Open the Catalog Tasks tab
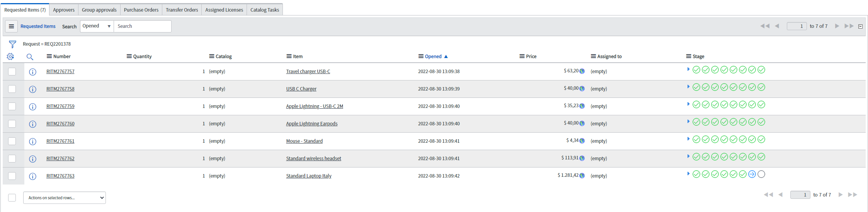The image size is (868, 212). (264, 10)
